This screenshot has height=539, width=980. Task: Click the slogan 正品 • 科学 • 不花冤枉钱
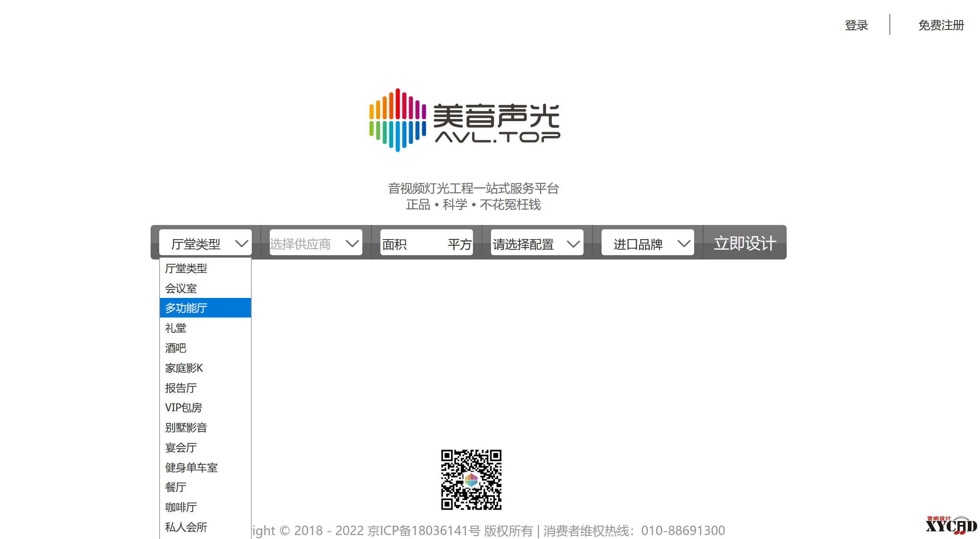(x=473, y=204)
